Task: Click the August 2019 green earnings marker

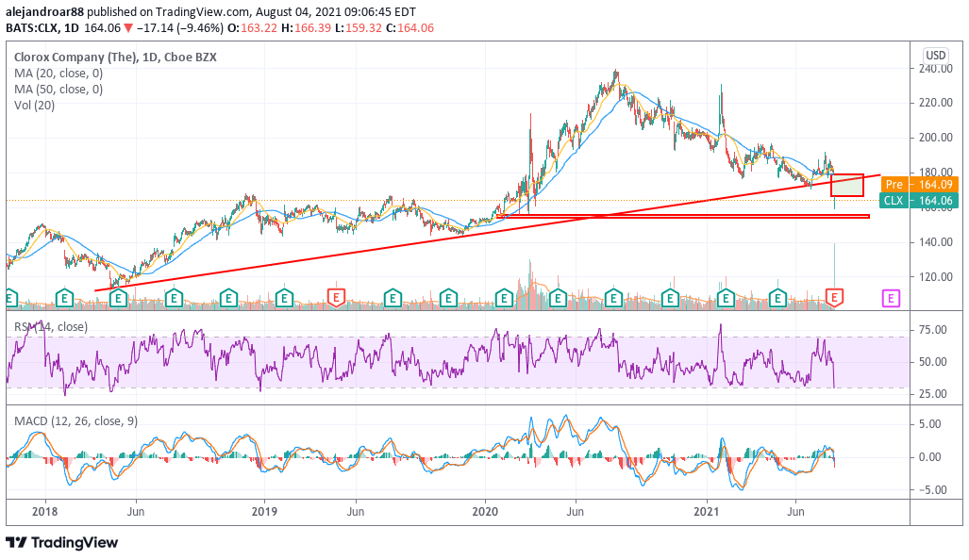Action: [392, 298]
